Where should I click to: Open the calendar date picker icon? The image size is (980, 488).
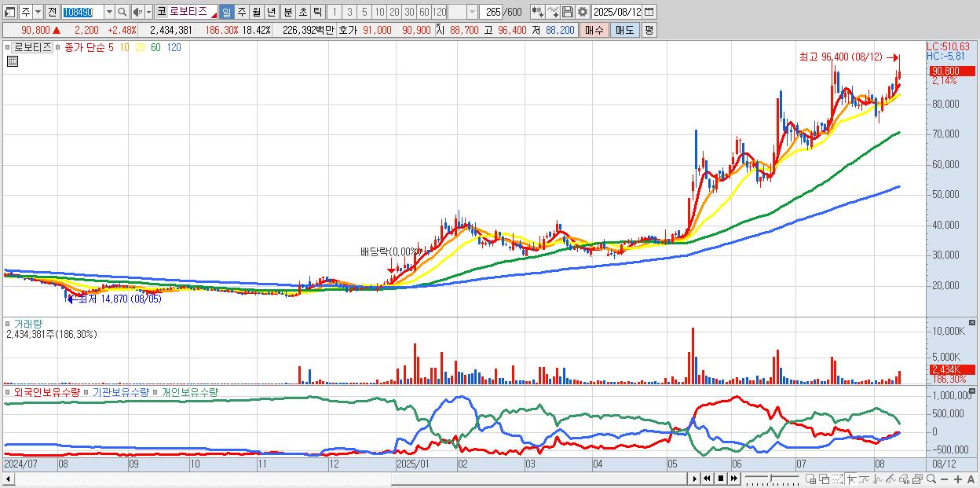click(649, 12)
